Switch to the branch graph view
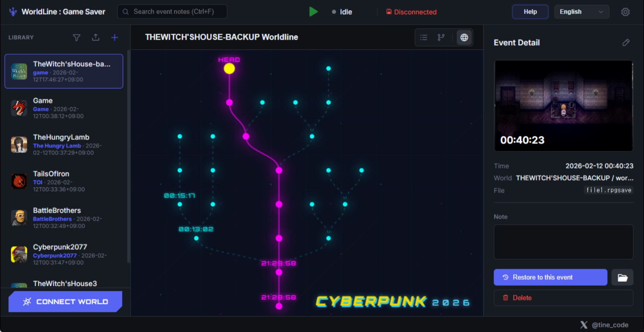 [x=441, y=37]
